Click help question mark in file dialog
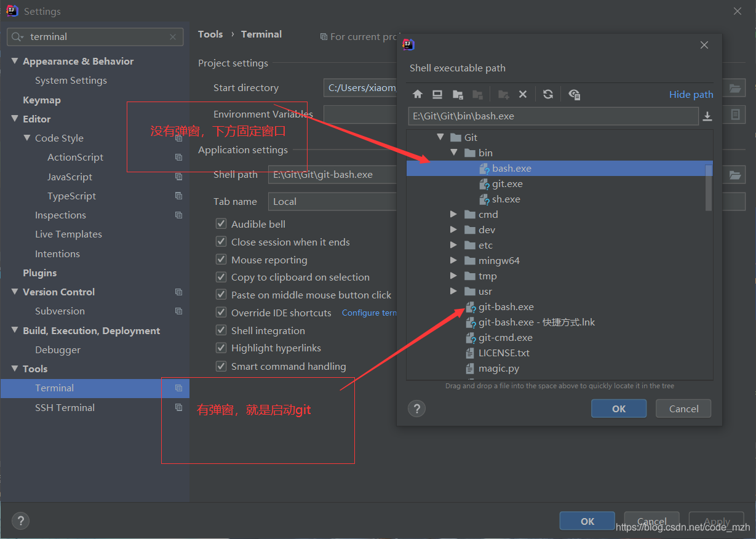Image resolution: width=756 pixels, height=539 pixels. [x=417, y=409]
